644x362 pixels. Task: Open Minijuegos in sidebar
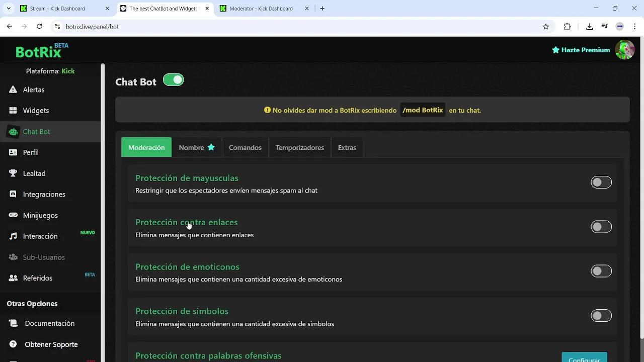point(50,215)
